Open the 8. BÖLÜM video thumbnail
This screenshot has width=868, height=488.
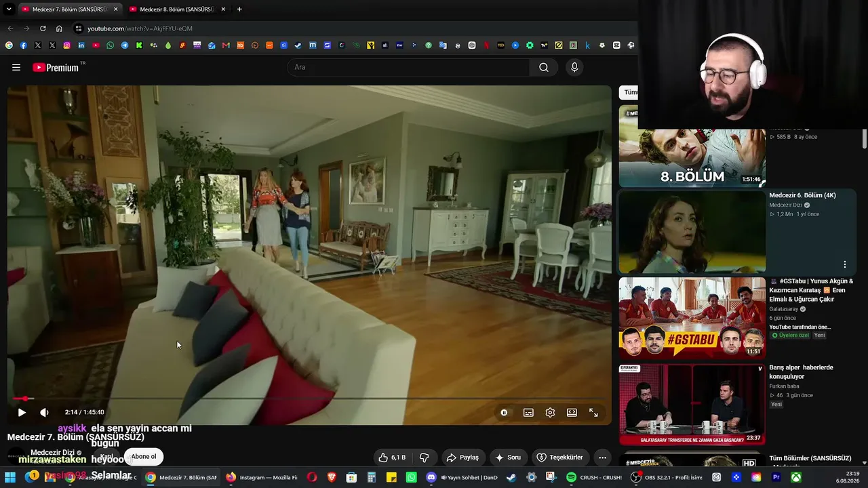[x=692, y=146]
